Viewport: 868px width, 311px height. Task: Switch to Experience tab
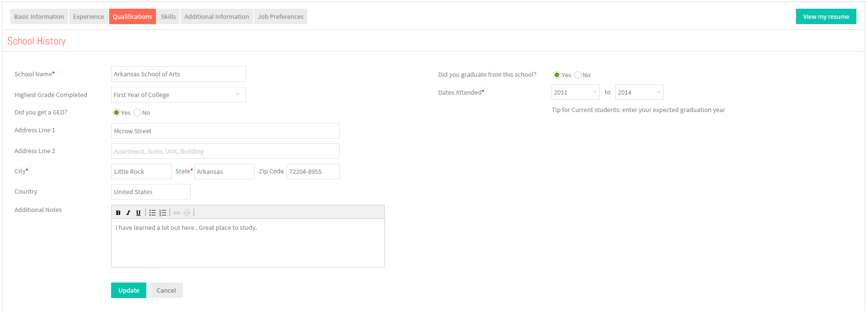click(88, 16)
